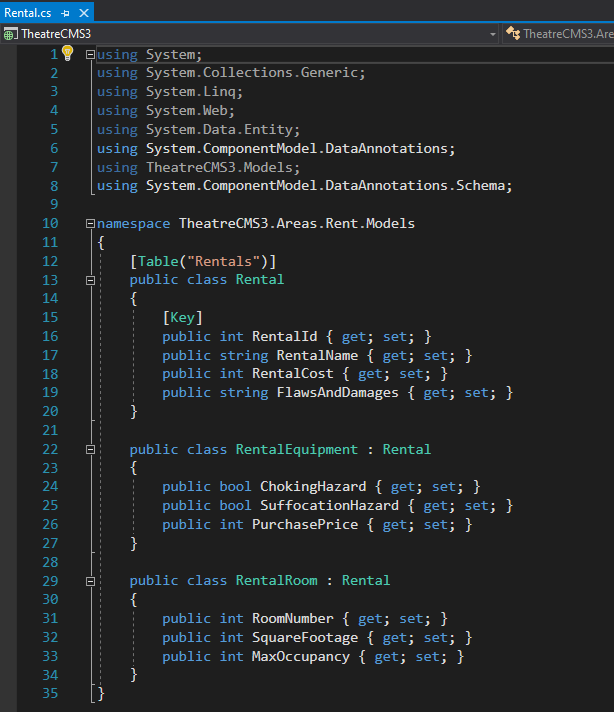Click the FlawsAndDamages property name
Viewport: 614px width, 712px height.
coord(337,392)
